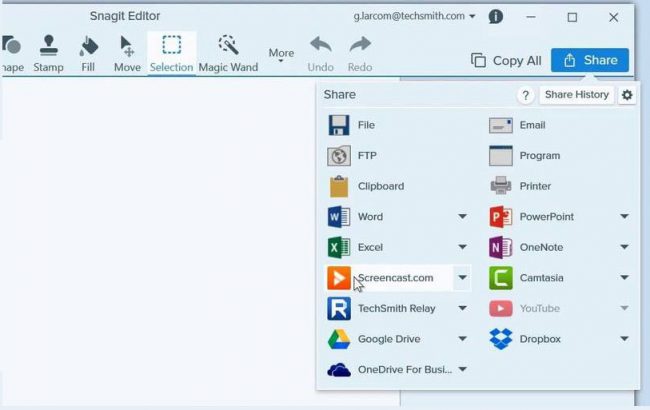Choose Email in the Share menu
Viewport: 650px width, 410px height.
[x=532, y=125]
